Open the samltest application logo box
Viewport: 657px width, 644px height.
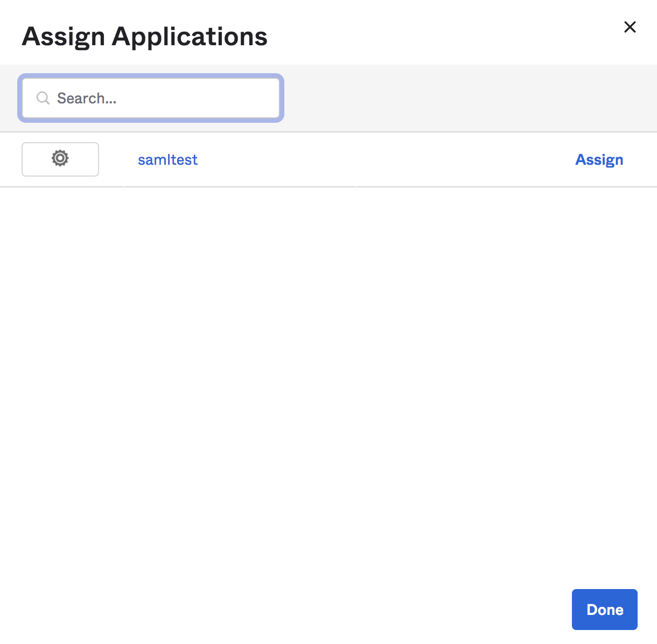[60, 159]
